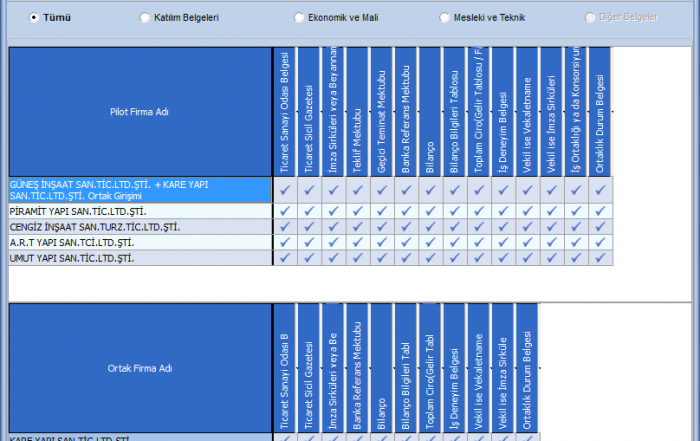Choose the Ekonomik ve Mali filter

[299, 17]
